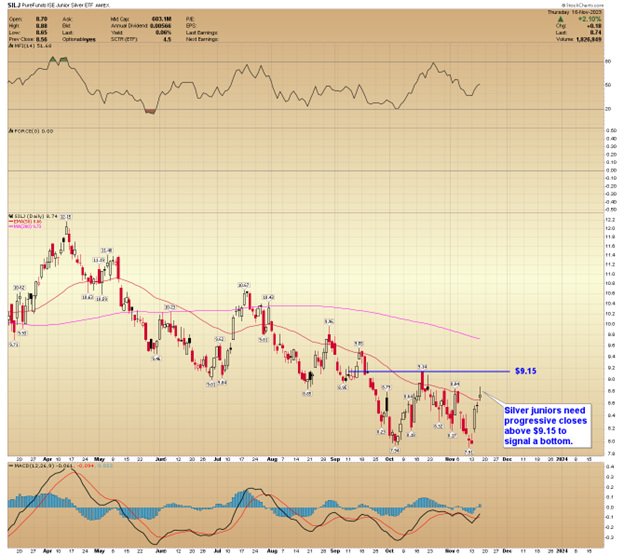624x555 pixels.
Task: Click the Chg value +0.18
Action: (x=594, y=26)
